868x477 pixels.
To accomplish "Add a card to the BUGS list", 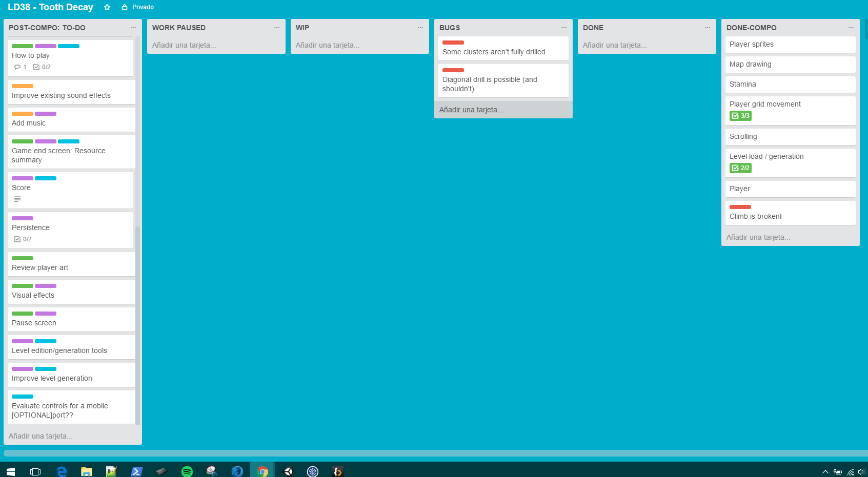I will tap(503, 110).
